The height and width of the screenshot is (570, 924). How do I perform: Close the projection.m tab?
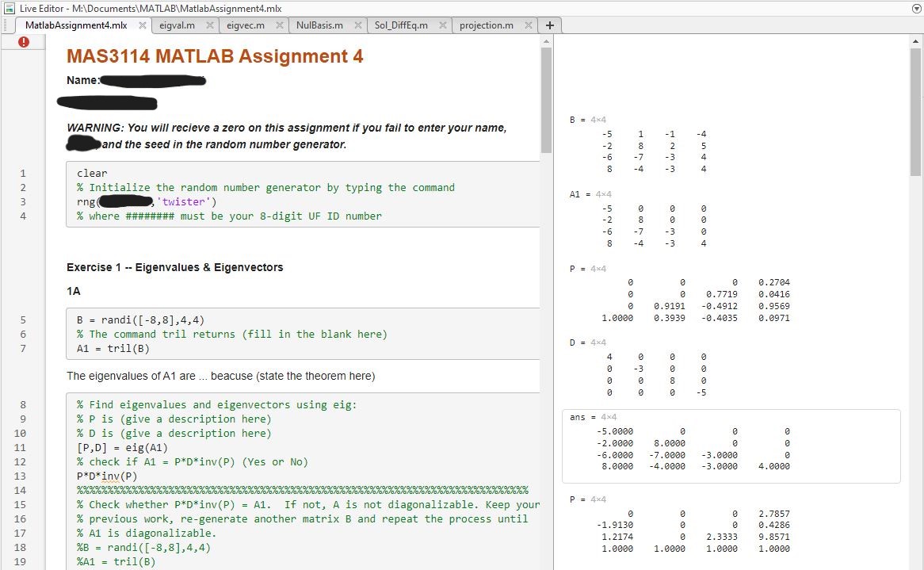[529, 25]
